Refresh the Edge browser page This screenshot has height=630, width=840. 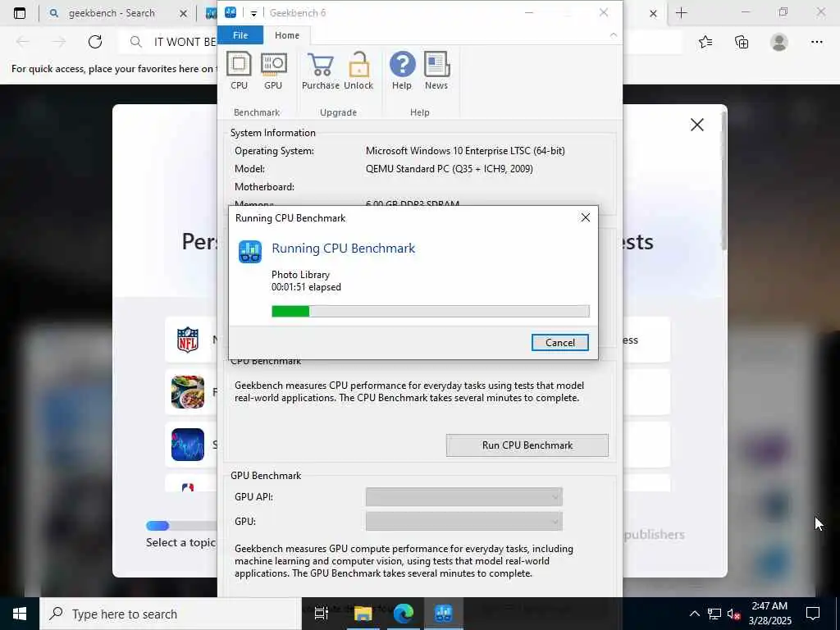(x=95, y=42)
